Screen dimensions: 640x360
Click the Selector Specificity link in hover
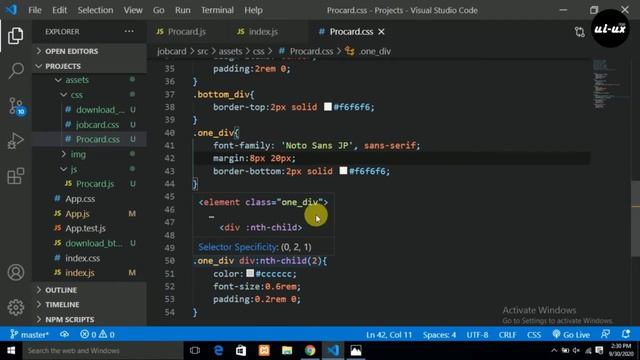(x=238, y=247)
